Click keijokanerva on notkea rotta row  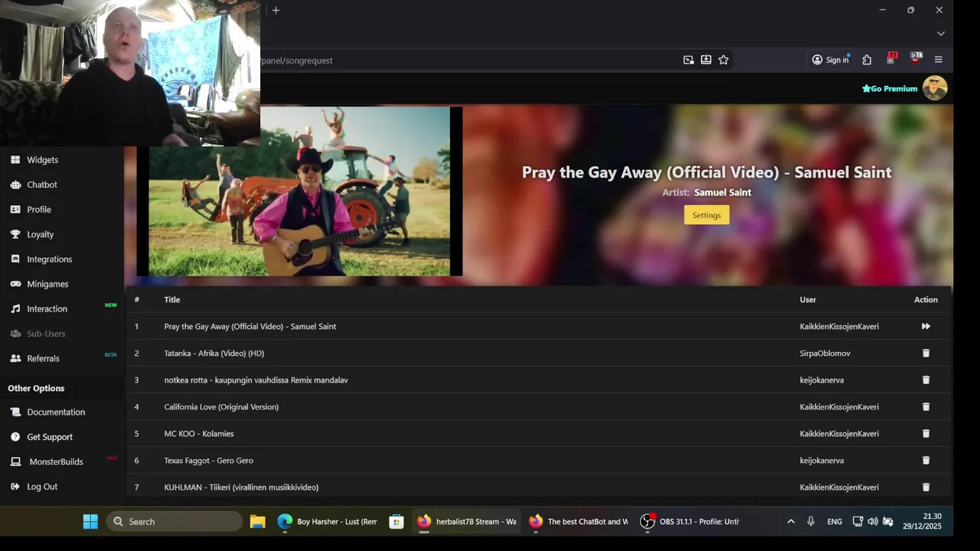point(822,380)
